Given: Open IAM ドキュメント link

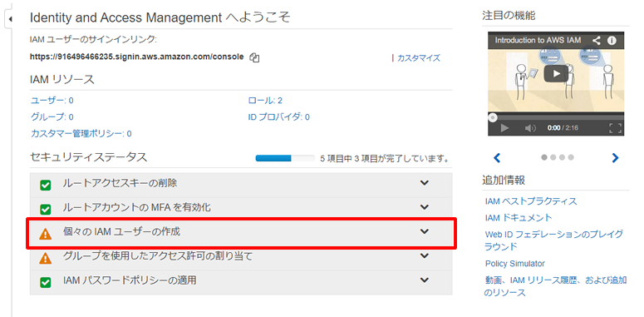Looking at the screenshot, I should [x=519, y=217].
